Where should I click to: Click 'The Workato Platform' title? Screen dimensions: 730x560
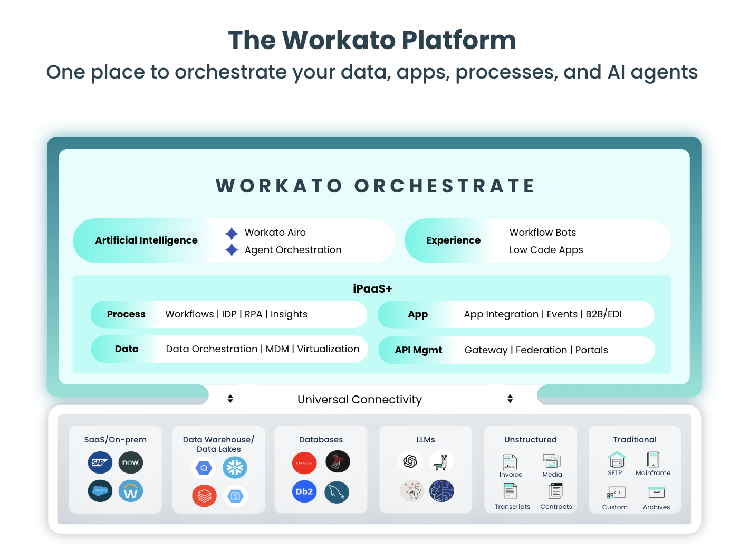click(x=372, y=40)
